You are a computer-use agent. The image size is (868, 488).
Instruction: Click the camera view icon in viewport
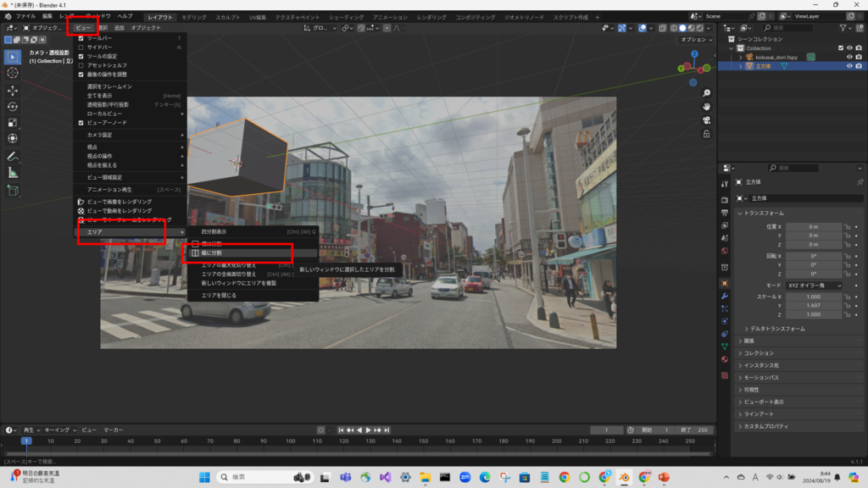[x=705, y=120]
